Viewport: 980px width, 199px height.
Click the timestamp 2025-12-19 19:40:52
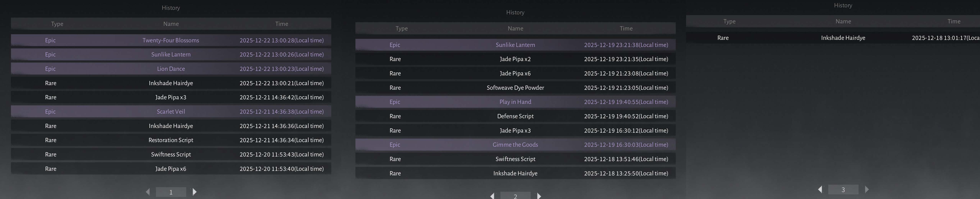point(626,116)
